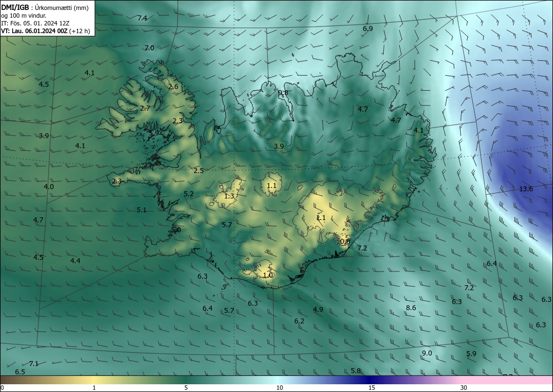The image size is (553, 392).
Task: Click the 'IT: Fös. 05. 01. 2024 12Z' line
Action: pos(35,23)
